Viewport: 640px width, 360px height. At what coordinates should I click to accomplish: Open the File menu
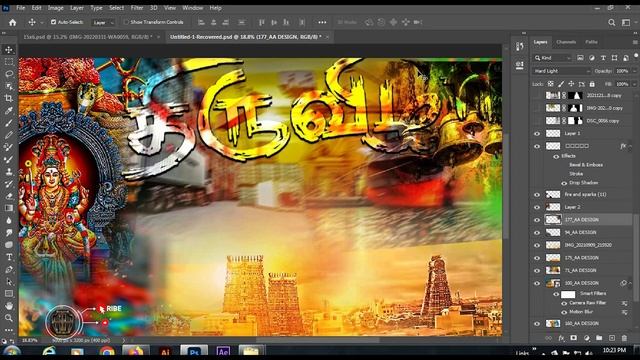coord(20,8)
